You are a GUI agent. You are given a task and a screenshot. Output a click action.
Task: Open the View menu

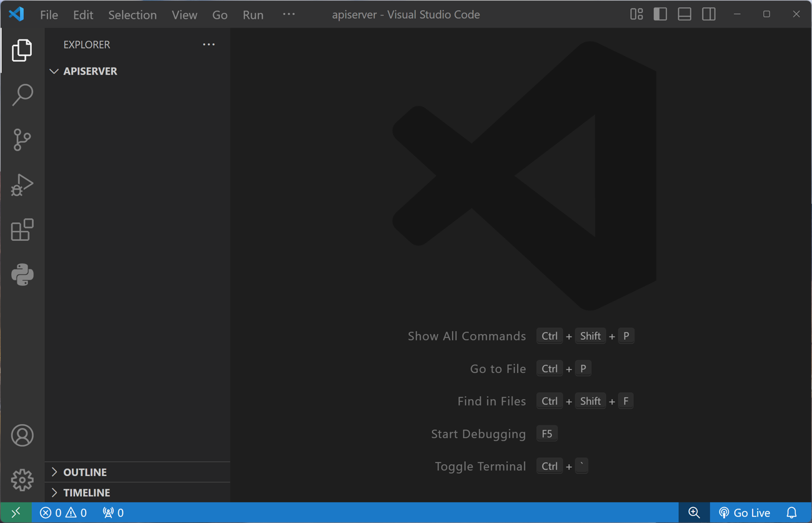point(184,14)
